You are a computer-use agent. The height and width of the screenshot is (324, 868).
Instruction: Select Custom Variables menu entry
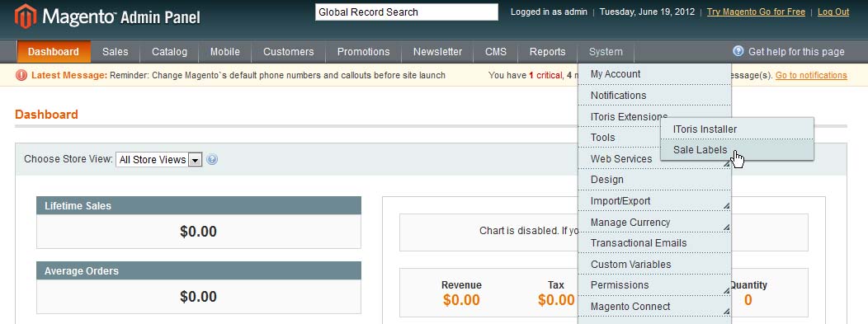(x=654, y=264)
